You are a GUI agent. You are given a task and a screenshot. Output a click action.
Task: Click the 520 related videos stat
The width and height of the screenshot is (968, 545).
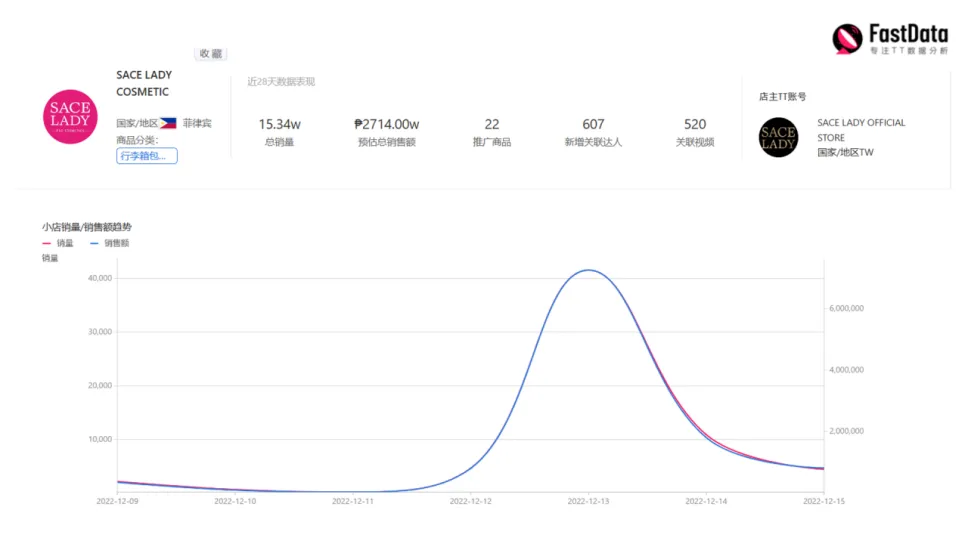[x=695, y=132]
